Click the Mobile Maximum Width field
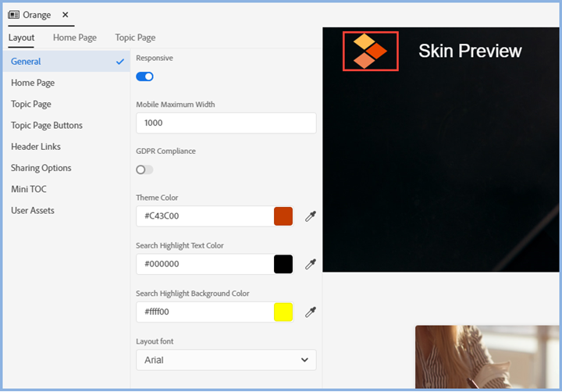 tap(226, 123)
